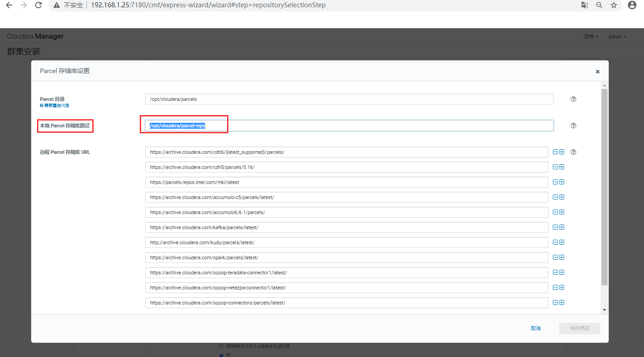Click the accumulo6/6.1/parcels URL field

(347, 212)
